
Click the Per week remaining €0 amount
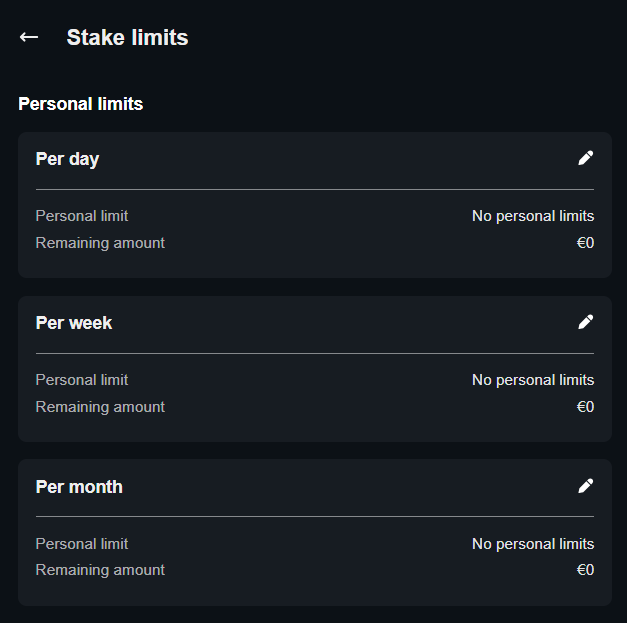coord(585,407)
